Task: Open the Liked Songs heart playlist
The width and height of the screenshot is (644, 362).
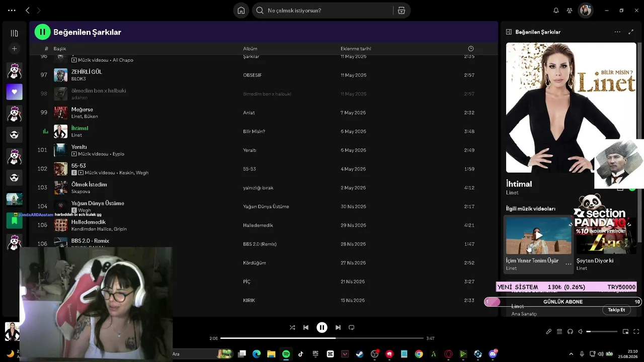Action: tap(14, 92)
